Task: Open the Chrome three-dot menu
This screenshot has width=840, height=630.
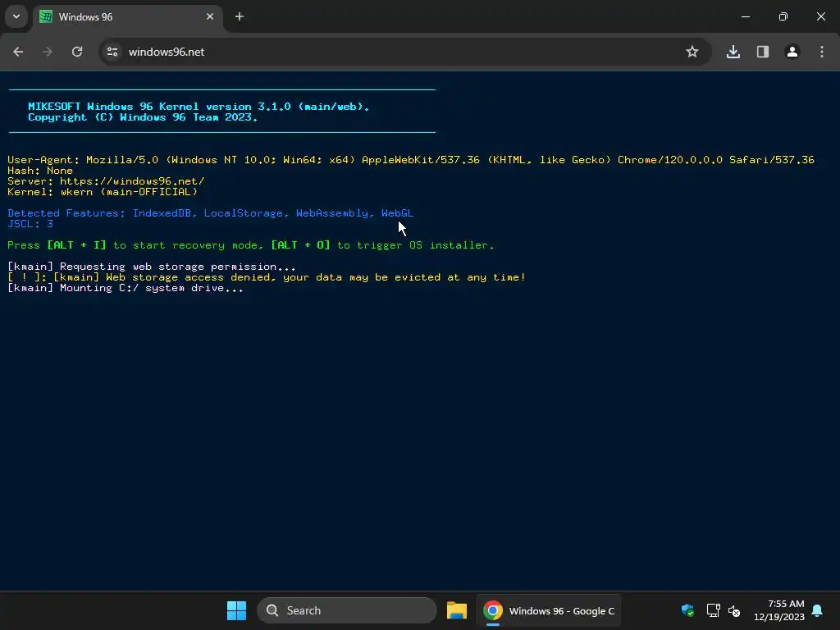Action: click(x=822, y=52)
